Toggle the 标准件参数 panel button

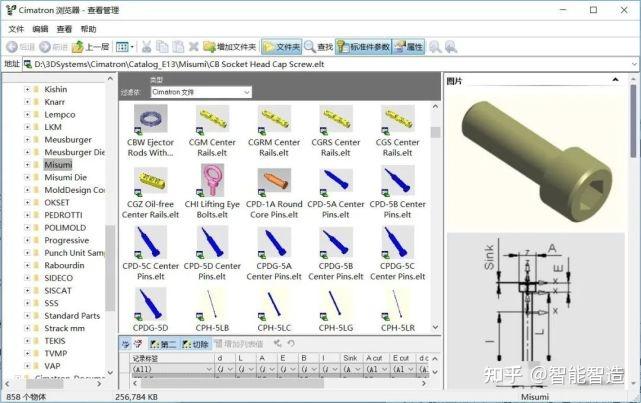point(363,47)
